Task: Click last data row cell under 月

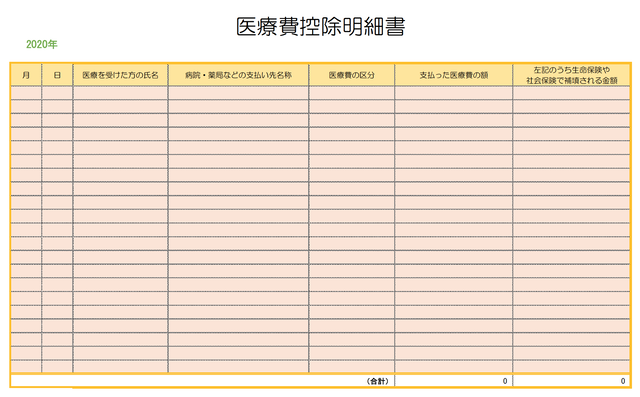Action: coord(26,366)
